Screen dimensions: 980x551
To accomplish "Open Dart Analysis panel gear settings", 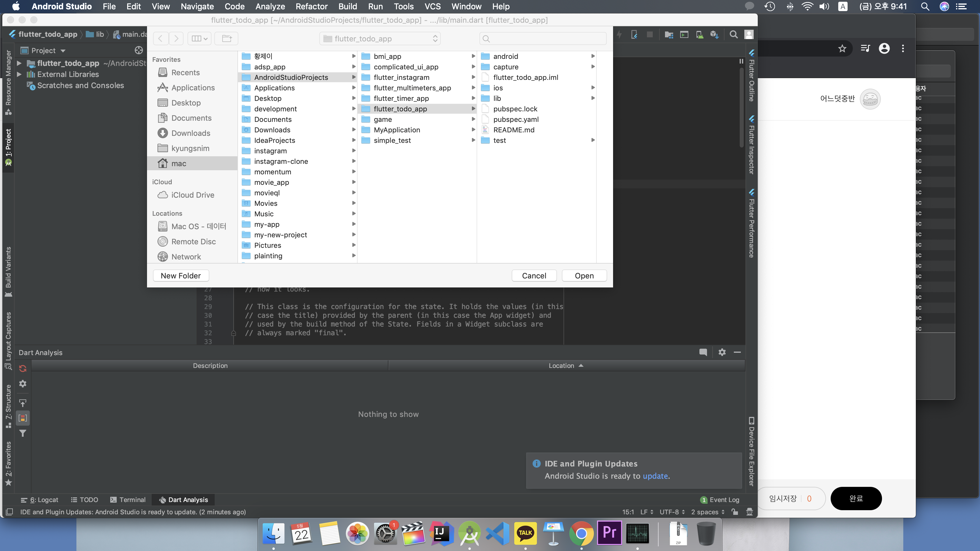I will point(722,352).
